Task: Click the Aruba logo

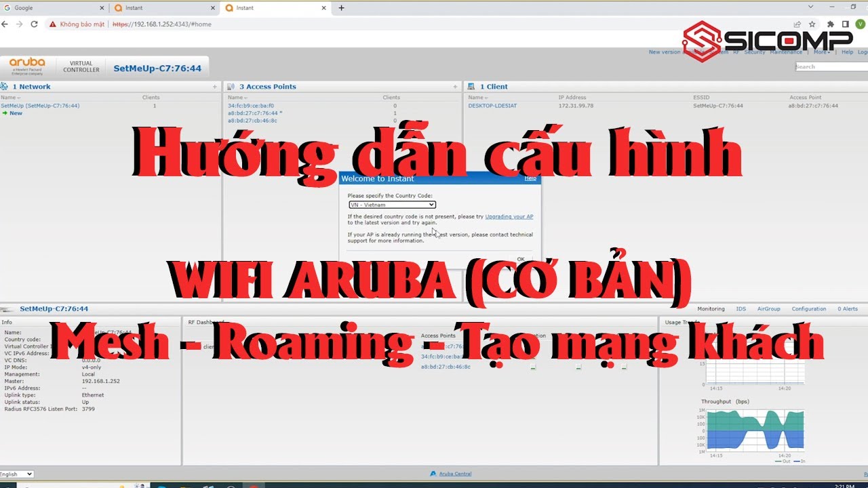Action: (x=27, y=66)
